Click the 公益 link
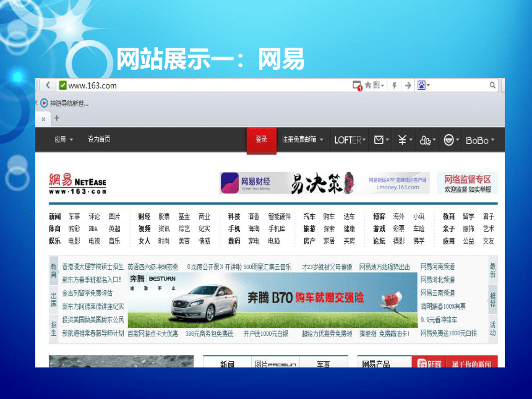532x399 pixels. pos(468,241)
